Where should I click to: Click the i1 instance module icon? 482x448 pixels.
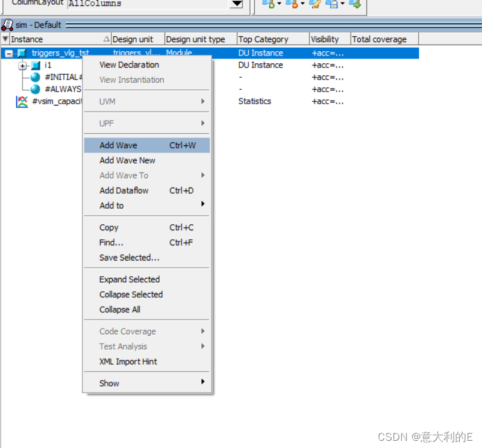pyautogui.click(x=36, y=65)
